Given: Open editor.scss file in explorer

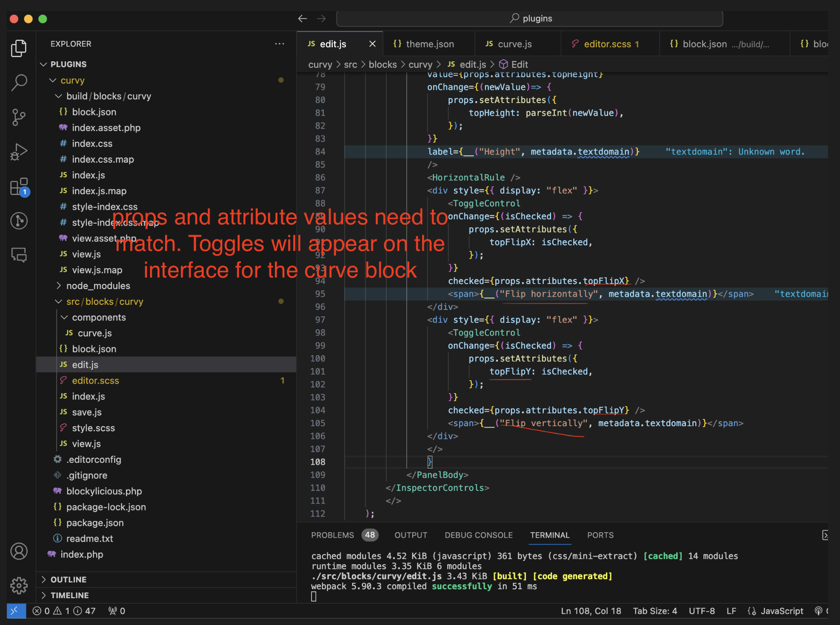Looking at the screenshot, I should coord(95,380).
